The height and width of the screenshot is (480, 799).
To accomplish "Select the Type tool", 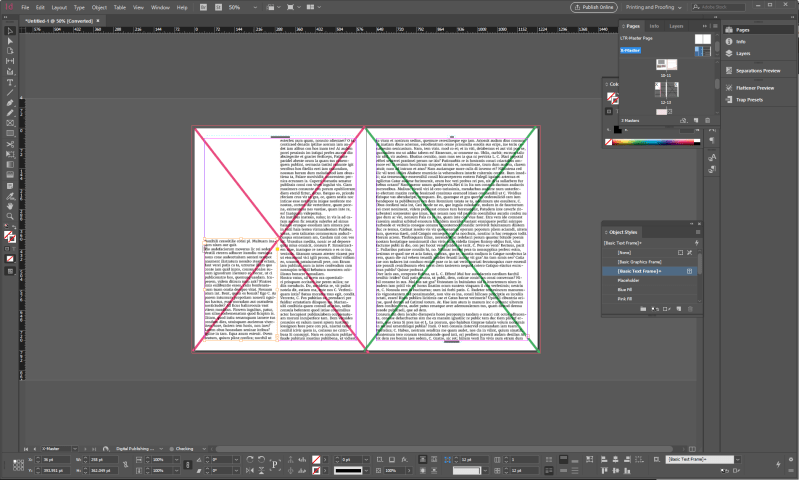I will tap(10, 83).
